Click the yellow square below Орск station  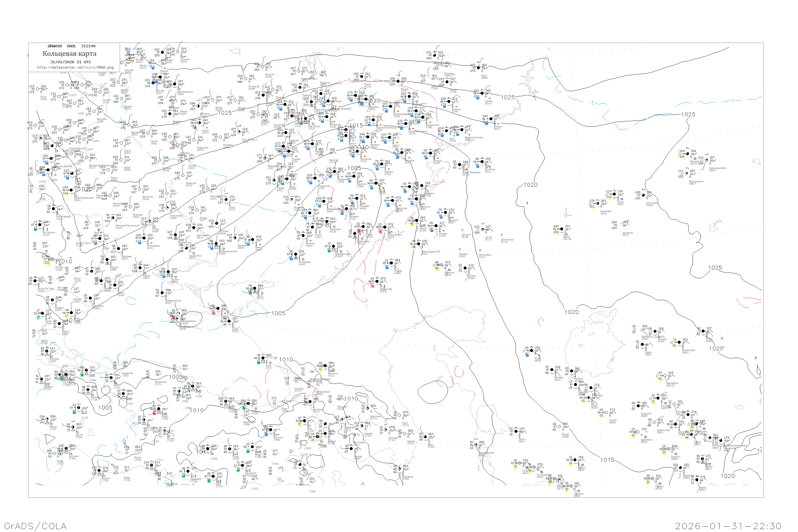[x=557, y=234]
